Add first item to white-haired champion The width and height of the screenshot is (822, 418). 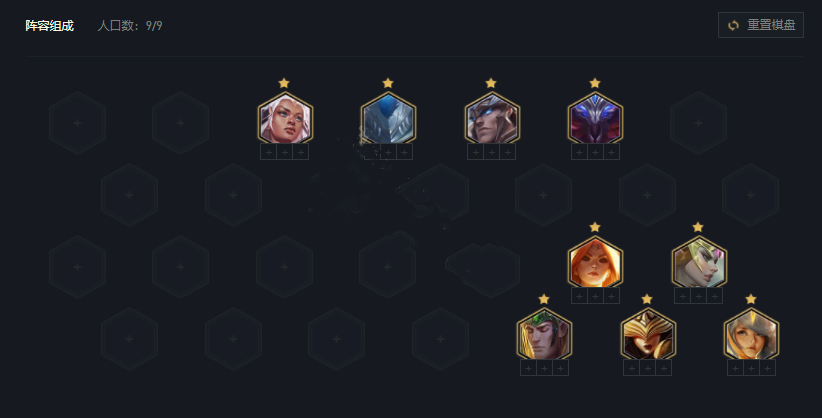click(268, 152)
